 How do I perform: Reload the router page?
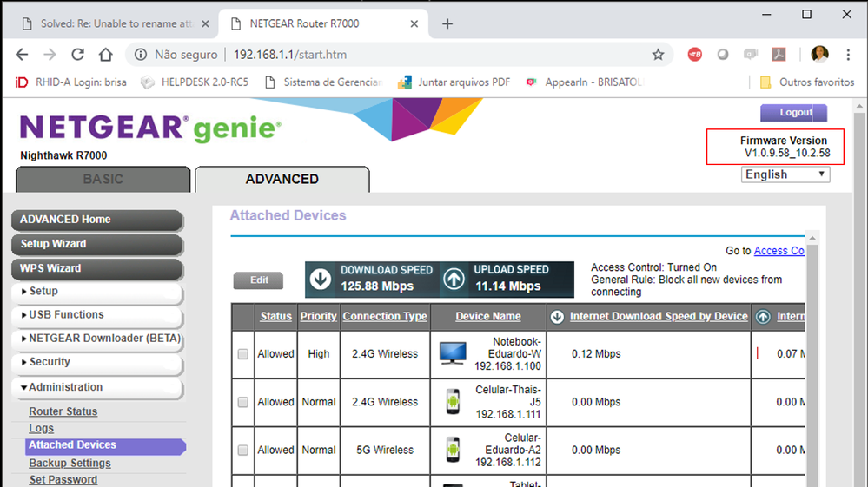click(77, 54)
